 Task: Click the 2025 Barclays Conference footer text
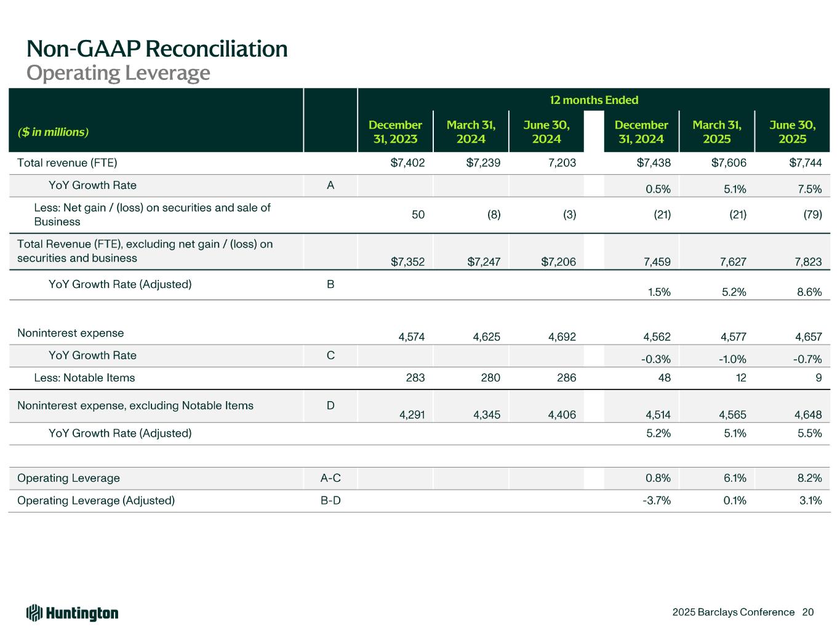[733, 612]
